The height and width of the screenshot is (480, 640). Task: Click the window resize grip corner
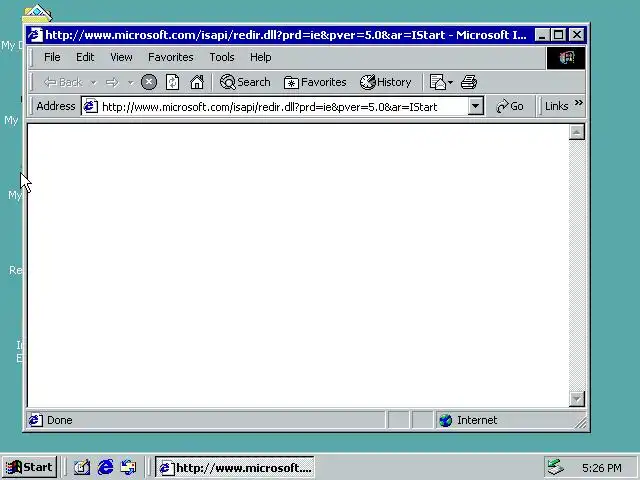(x=580, y=422)
